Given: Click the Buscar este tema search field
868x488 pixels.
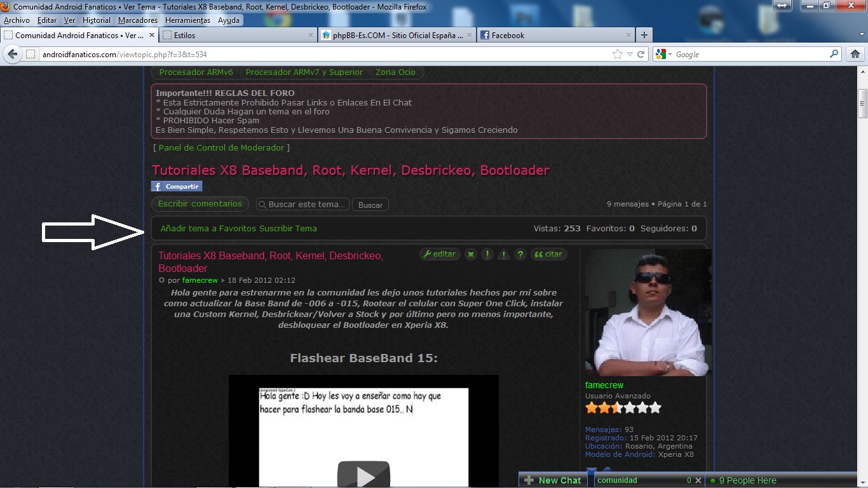Looking at the screenshot, I should pos(308,205).
